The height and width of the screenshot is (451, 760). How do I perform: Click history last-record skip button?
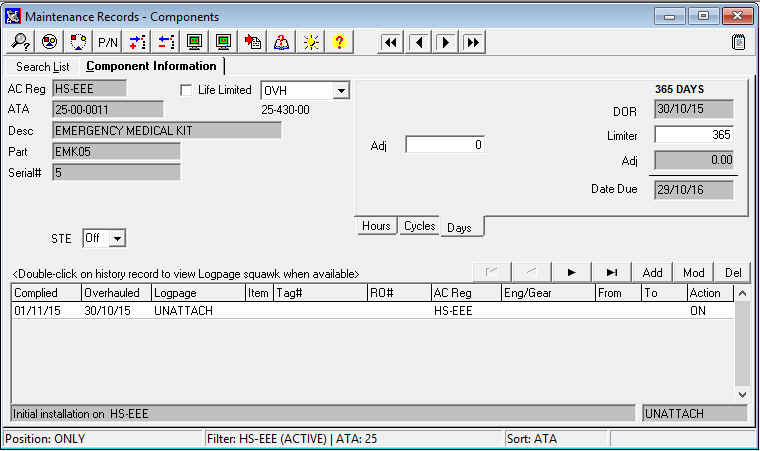tap(612, 273)
